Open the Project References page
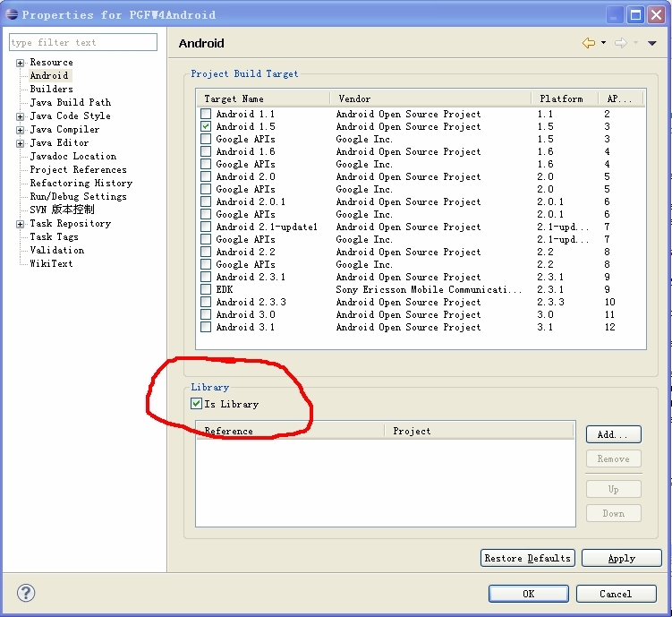The height and width of the screenshot is (617, 672). tap(78, 169)
